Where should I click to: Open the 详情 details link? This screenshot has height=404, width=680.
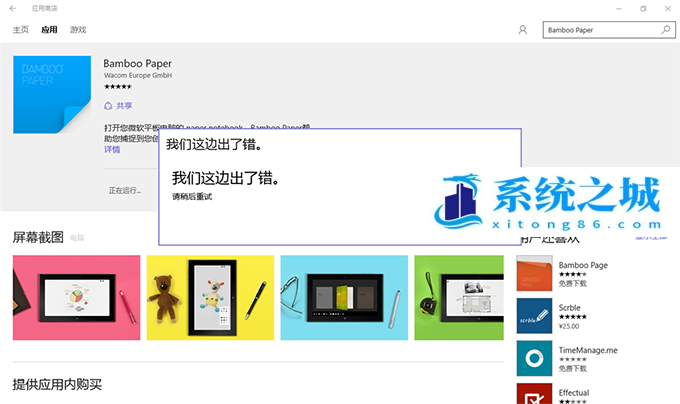[112, 150]
